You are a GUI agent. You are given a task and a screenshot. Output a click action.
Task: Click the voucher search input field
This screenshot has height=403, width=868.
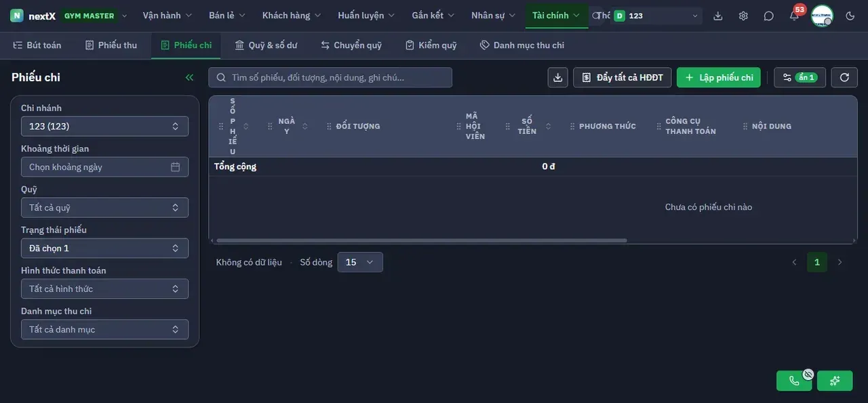pos(330,77)
